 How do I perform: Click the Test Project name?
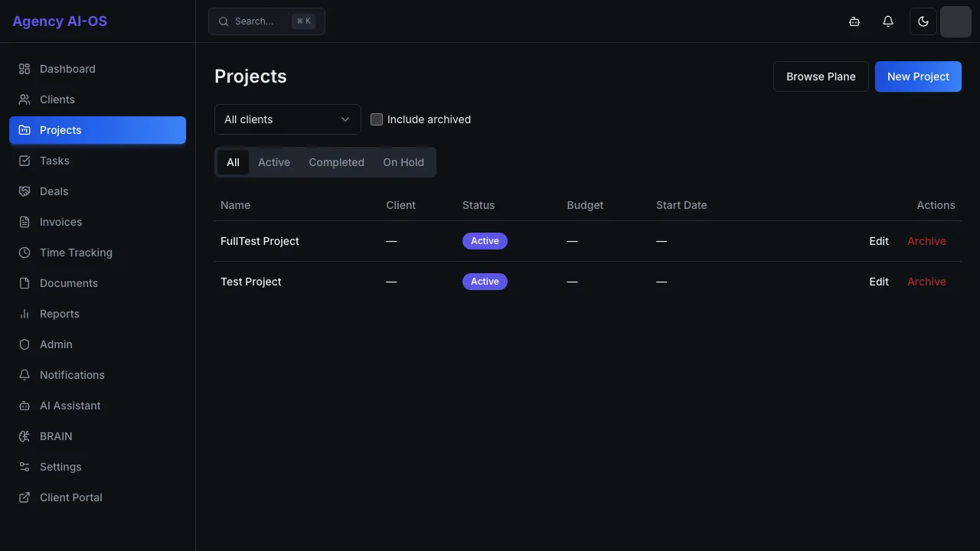[x=251, y=282]
